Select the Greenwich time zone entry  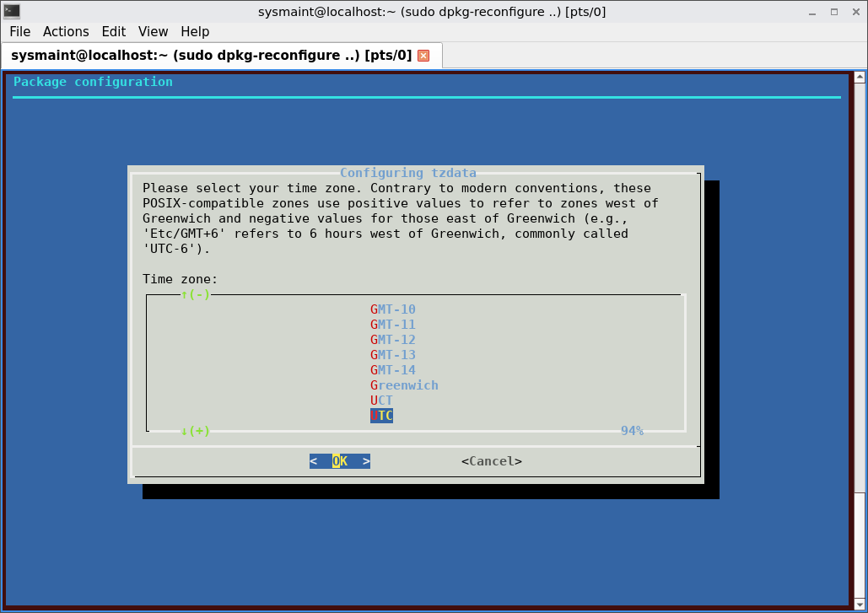tap(404, 385)
